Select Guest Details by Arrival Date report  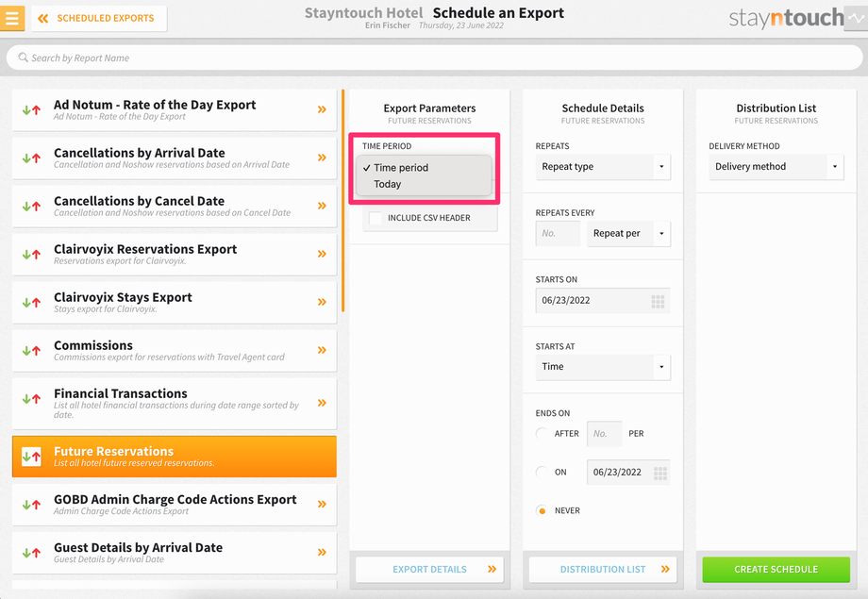point(175,553)
